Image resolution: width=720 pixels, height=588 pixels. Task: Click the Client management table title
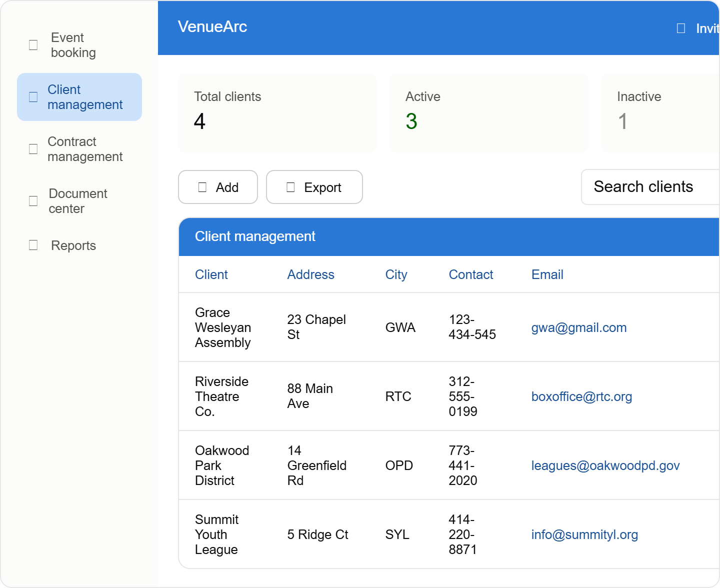(x=255, y=236)
